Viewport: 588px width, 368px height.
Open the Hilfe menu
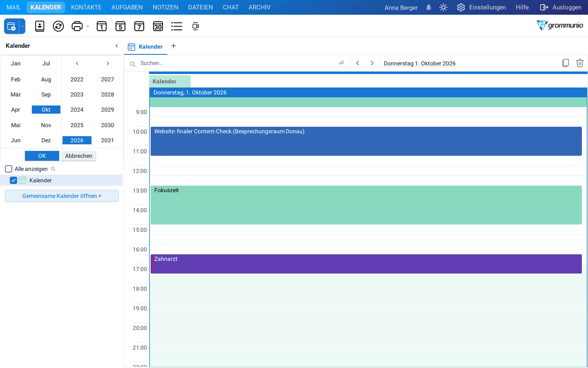click(522, 7)
